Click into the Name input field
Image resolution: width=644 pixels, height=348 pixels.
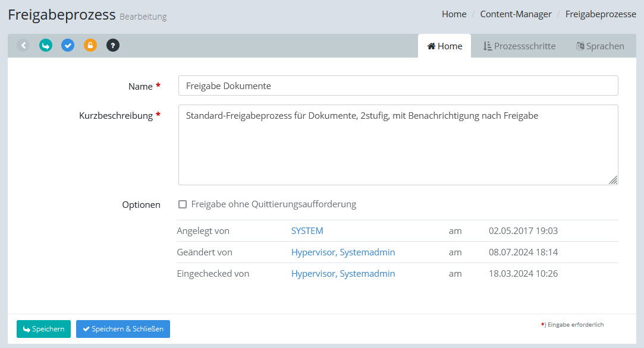point(398,86)
